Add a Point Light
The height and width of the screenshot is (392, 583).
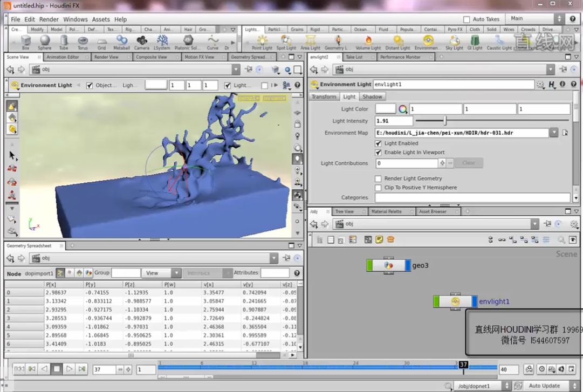click(x=262, y=43)
